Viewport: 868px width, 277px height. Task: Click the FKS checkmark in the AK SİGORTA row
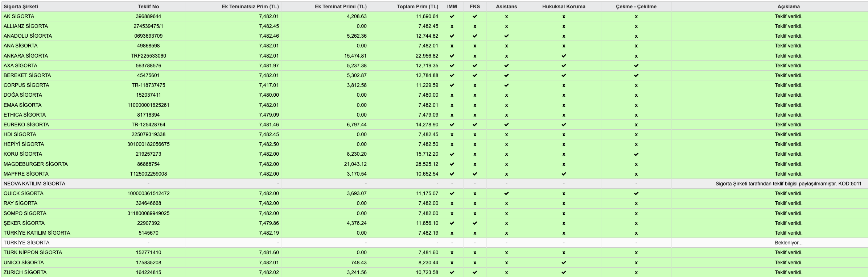(475, 16)
